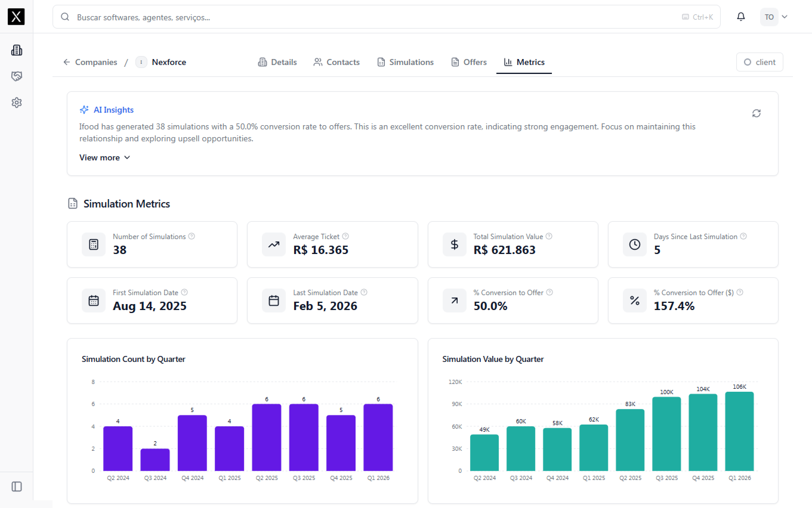Click the notifications bell icon

pos(741,17)
